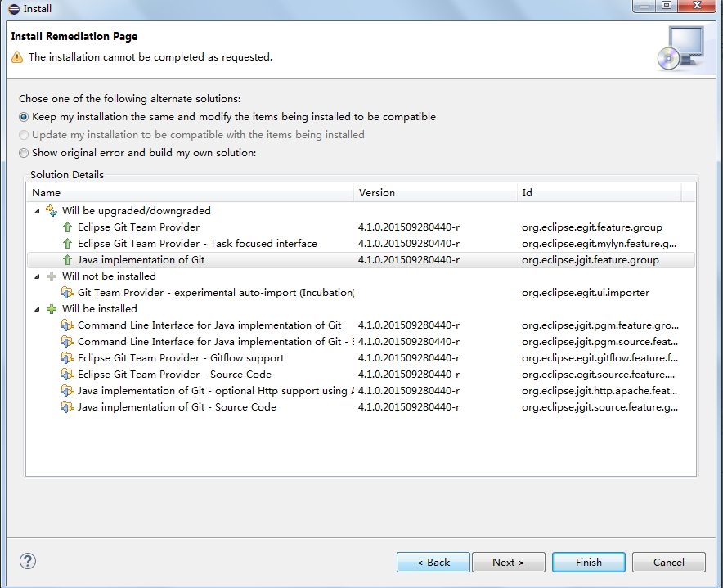Click the feature icon for Gitflow support
The image size is (723, 588).
click(67, 358)
